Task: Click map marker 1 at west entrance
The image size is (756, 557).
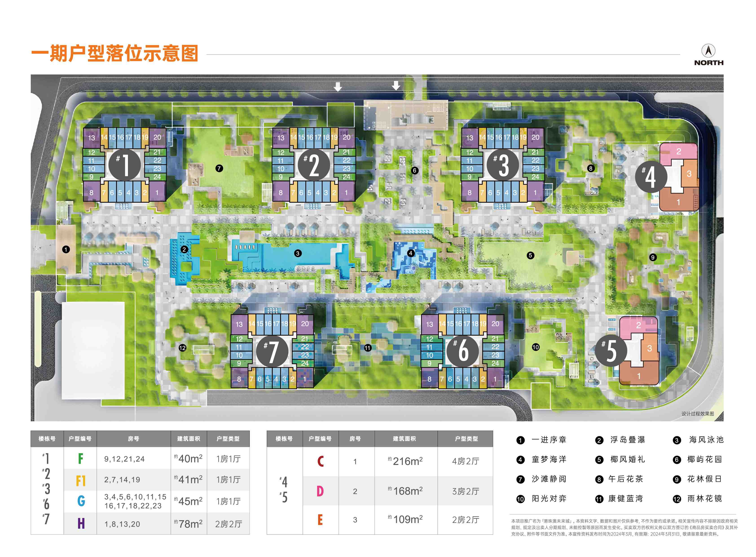Action: (66, 249)
